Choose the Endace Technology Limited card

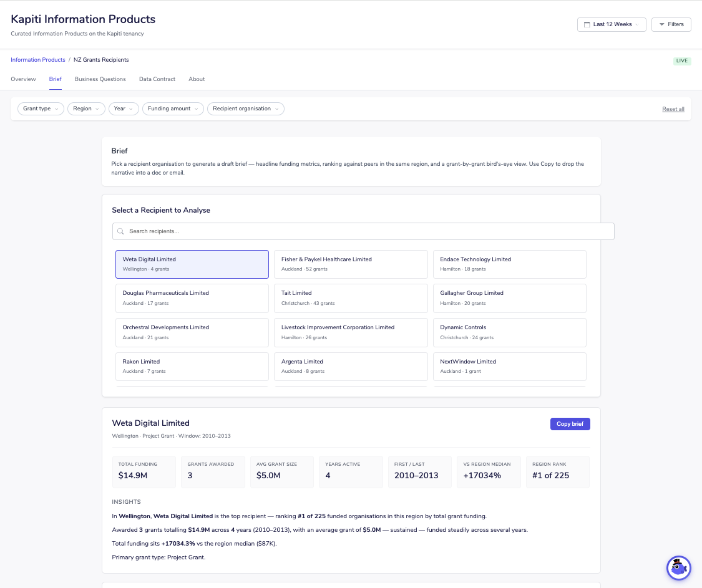pos(509,264)
